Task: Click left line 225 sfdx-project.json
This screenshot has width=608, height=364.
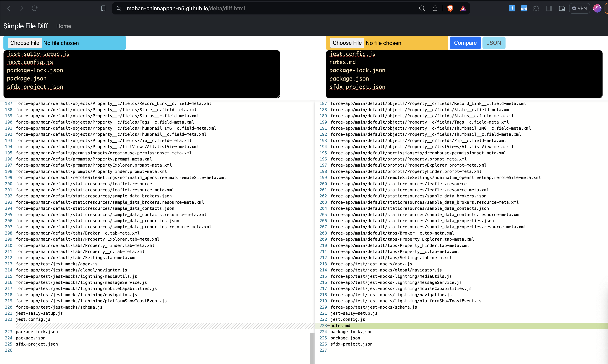Action: coord(37,344)
